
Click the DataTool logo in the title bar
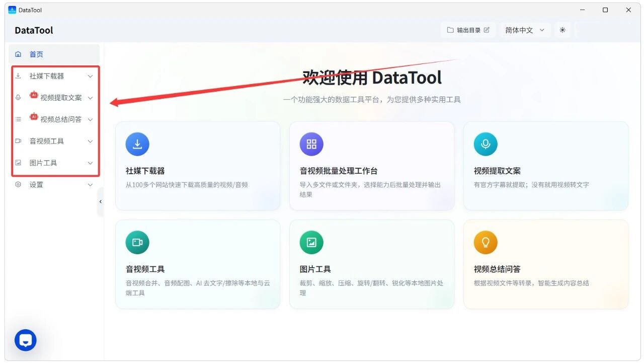tap(12, 10)
